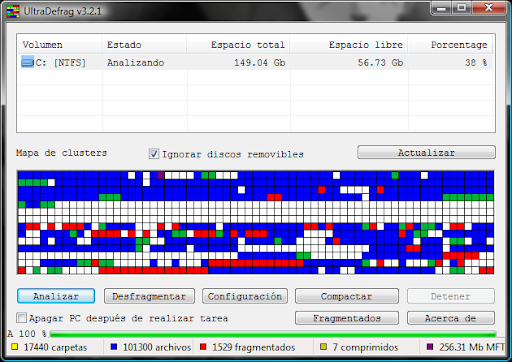Image resolution: width=512 pixels, height=362 pixels.
Task: Maximize the UltraDefrag window
Action: coord(462,8)
